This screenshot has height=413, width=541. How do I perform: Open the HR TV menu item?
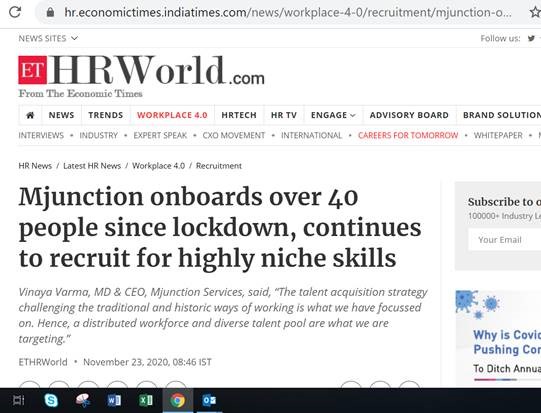284,115
